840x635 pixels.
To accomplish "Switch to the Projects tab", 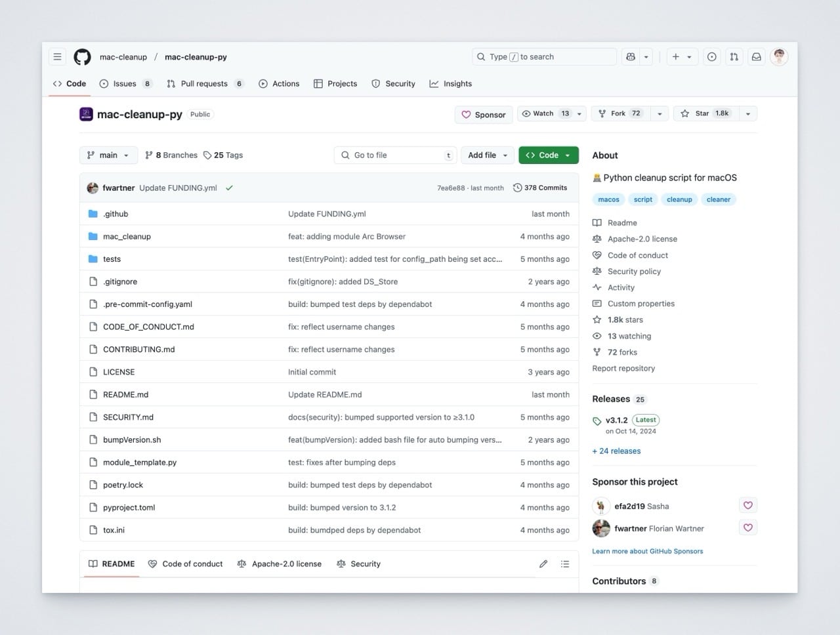I will (x=335, y=84).
